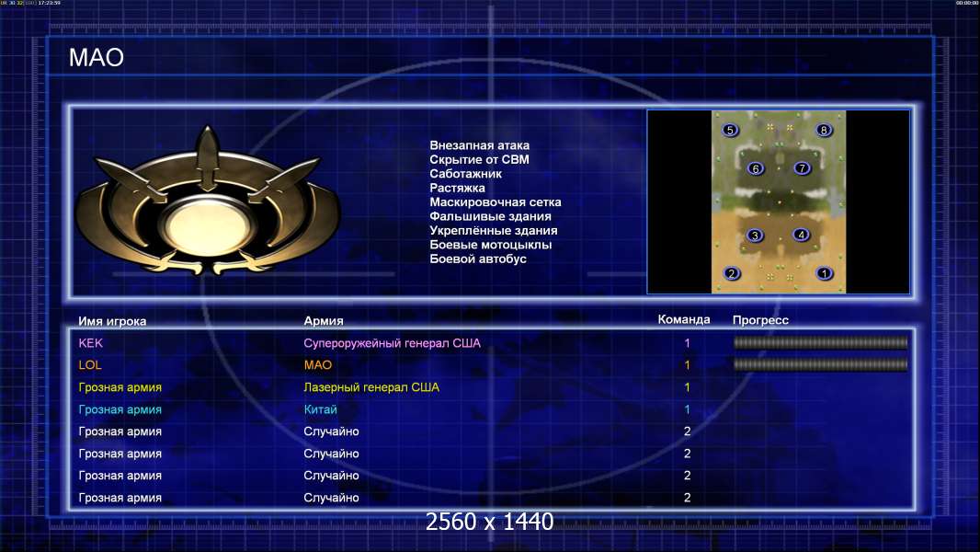Image resolution: width=980 pixels, height=552 pixels.
Task: Click orange 'МАО' army entry in LOL row
Action: pyautogui.click(x=317, y=365)
